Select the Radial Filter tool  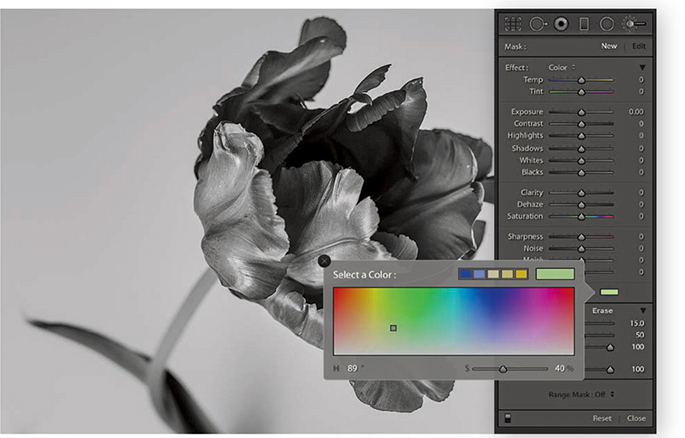607,24
